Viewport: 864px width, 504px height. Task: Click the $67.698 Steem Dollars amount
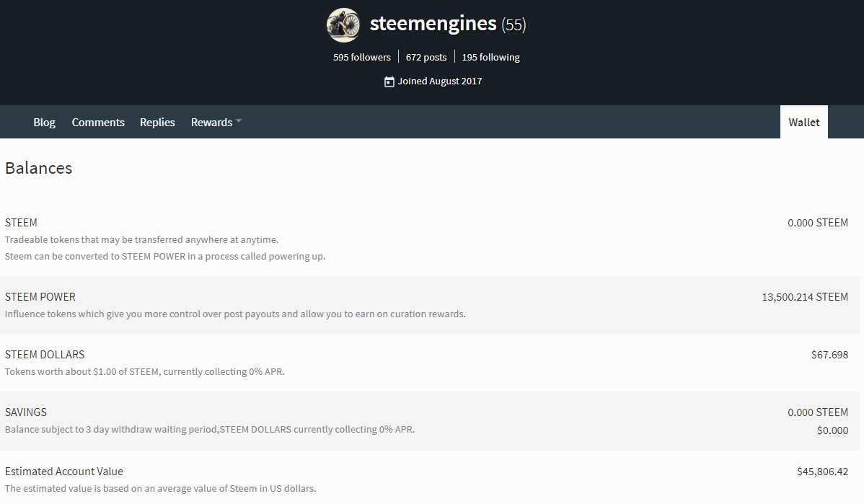coord(830,355)
